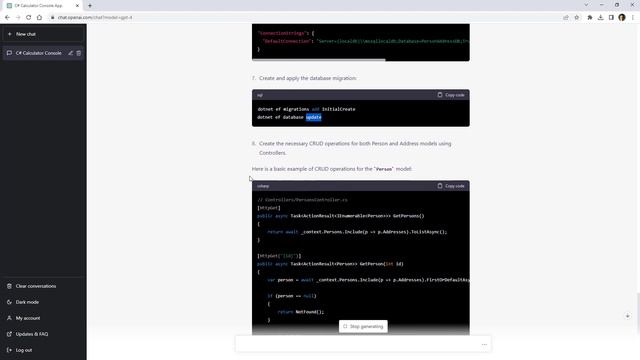
Task: Click the Updates & FAQ external link icon
Action: tap(9, 334)
